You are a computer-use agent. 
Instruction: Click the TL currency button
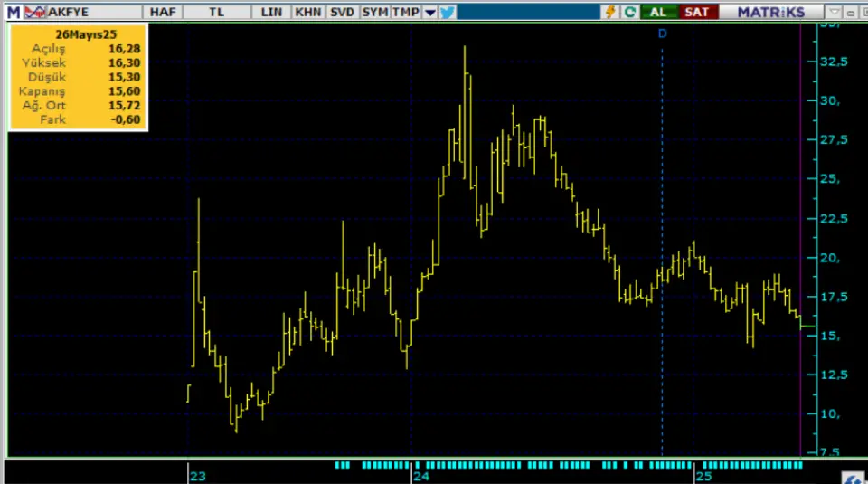(216, 12)
